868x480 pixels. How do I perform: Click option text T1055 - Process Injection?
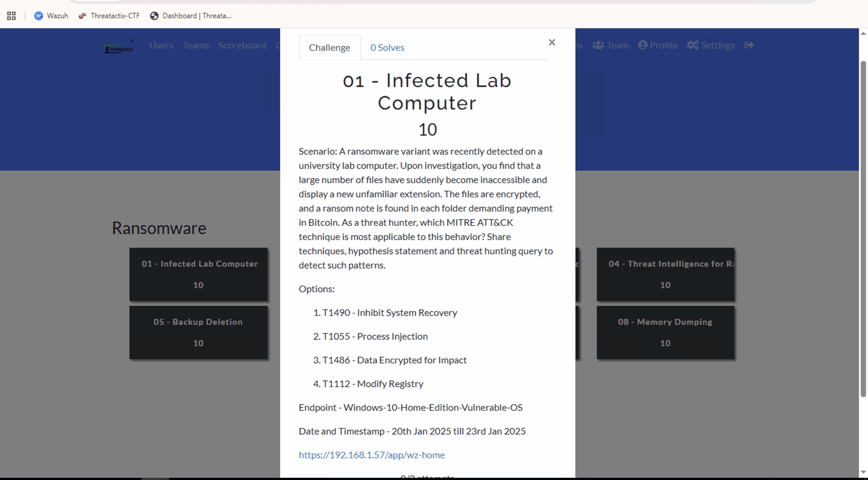coord(375,336)
